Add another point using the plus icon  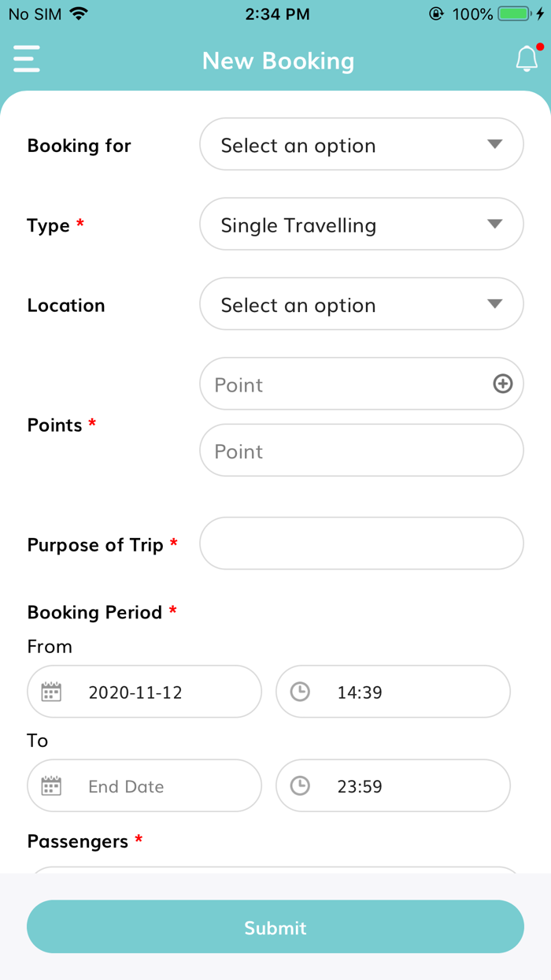(502, 384)
